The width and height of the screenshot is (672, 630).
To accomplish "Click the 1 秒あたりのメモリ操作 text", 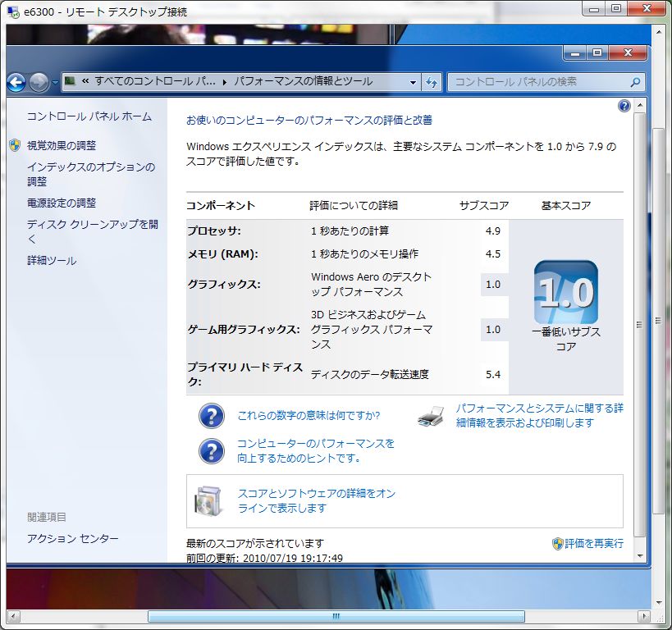I will click(x=364, y=254).
